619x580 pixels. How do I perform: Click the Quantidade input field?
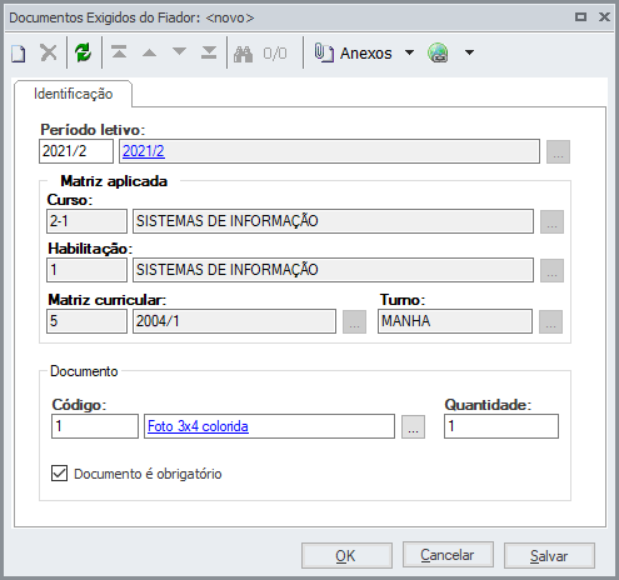pos(501,427)
